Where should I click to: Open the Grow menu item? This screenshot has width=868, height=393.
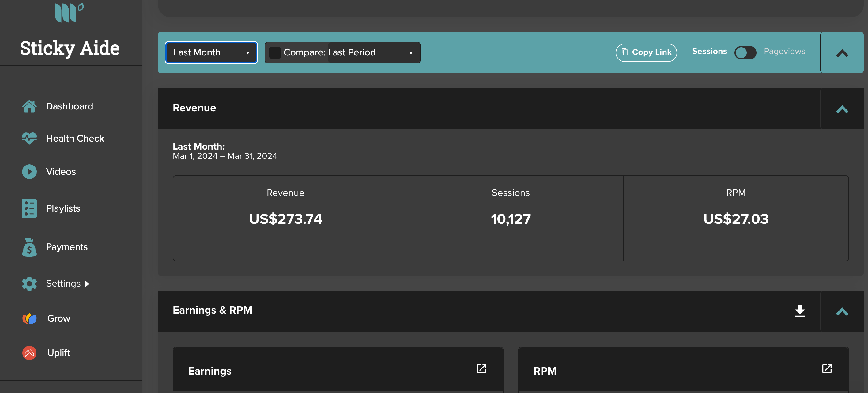click(58, 319)
